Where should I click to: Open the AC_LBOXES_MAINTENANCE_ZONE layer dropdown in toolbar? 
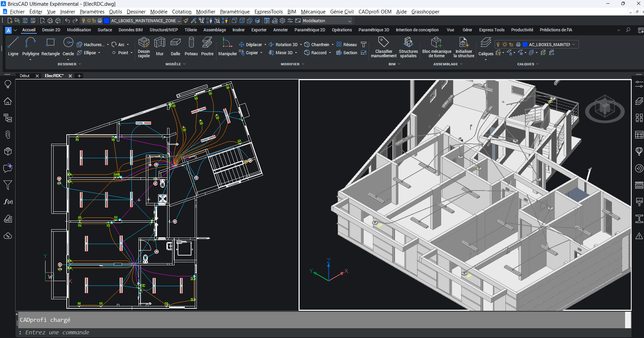(x=179, y=21)
